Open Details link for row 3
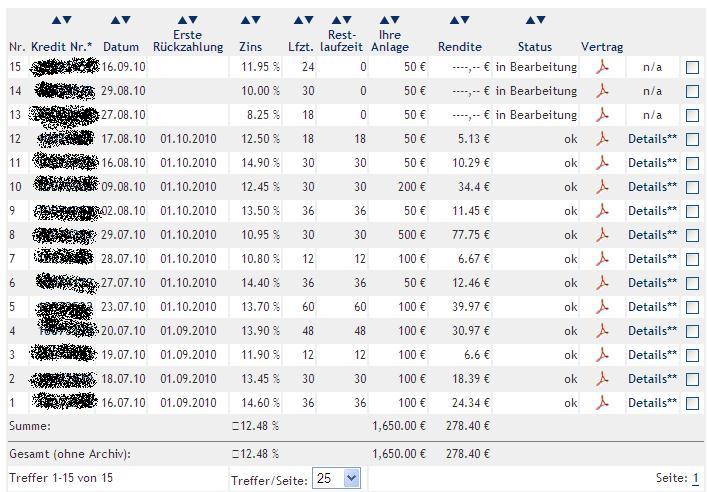 [652, 355]
